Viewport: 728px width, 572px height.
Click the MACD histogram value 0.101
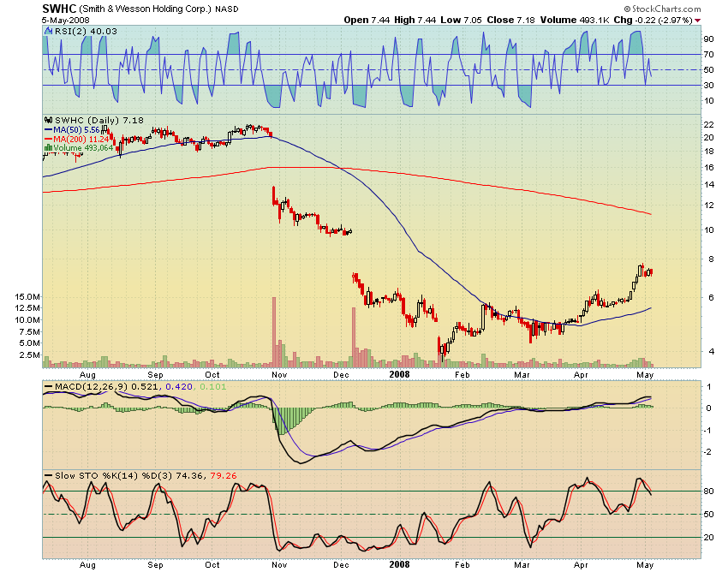pos(213,386)
